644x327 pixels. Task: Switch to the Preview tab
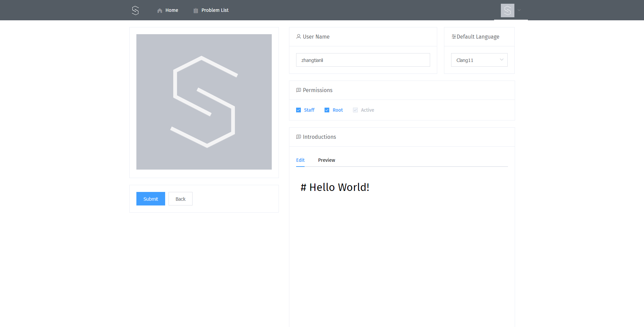(327, 160)
